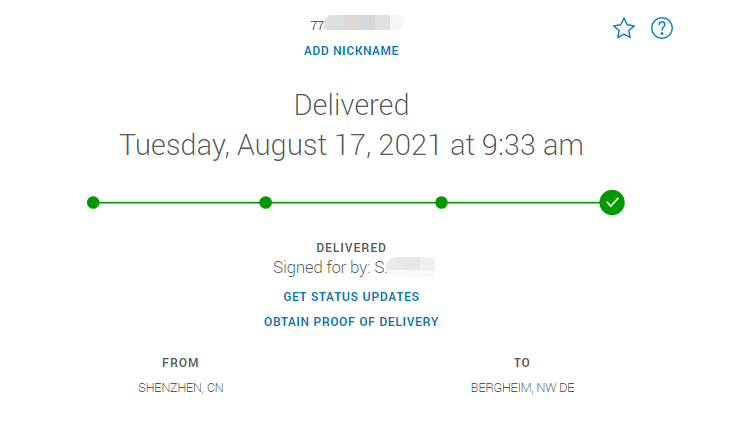Click ADD NICKNAME link
This screenshot has height=423, width=731.
point(352,51)
